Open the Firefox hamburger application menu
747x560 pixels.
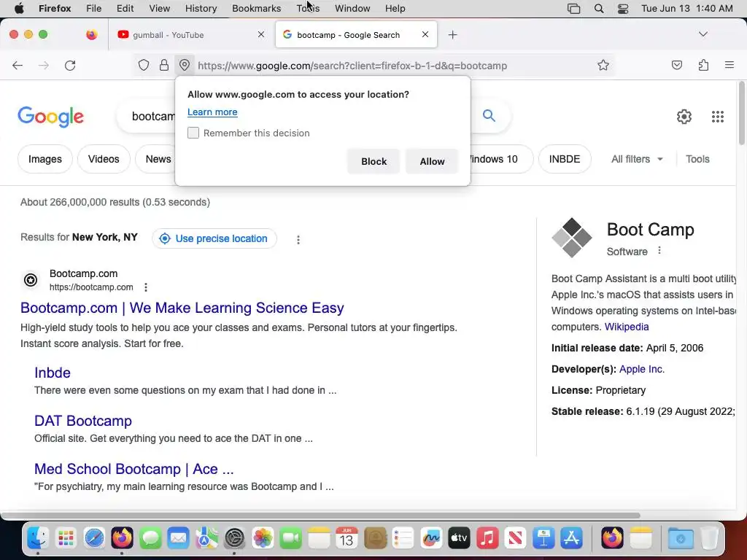pyautogui.click(x=729, y=65)
